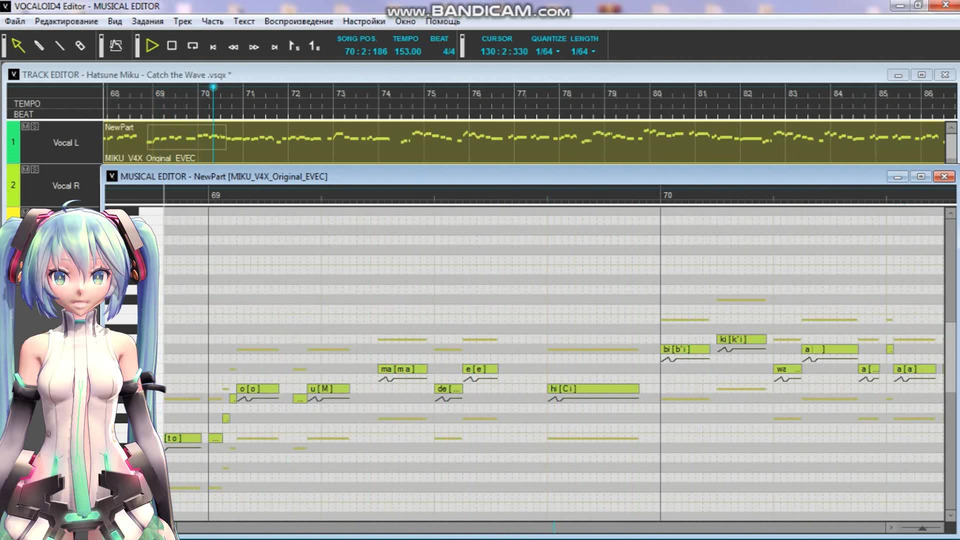Solo the Vocal R track
Viewport: 960px width, 540px height.
click(35, 169)
